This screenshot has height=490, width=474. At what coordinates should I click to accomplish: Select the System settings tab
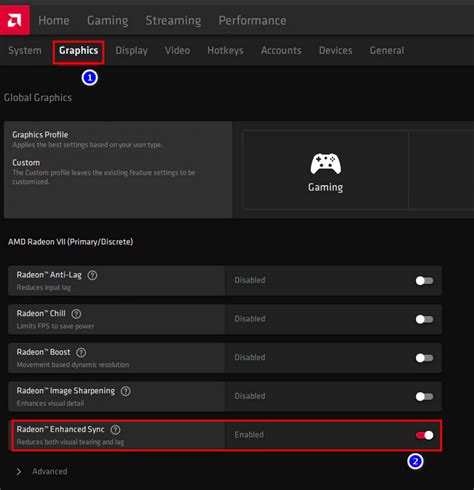click(25, 51)
